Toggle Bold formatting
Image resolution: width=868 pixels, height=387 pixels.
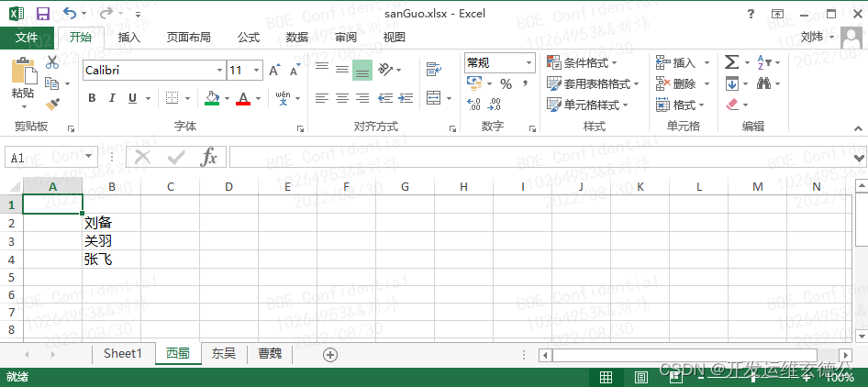(92, 98)
